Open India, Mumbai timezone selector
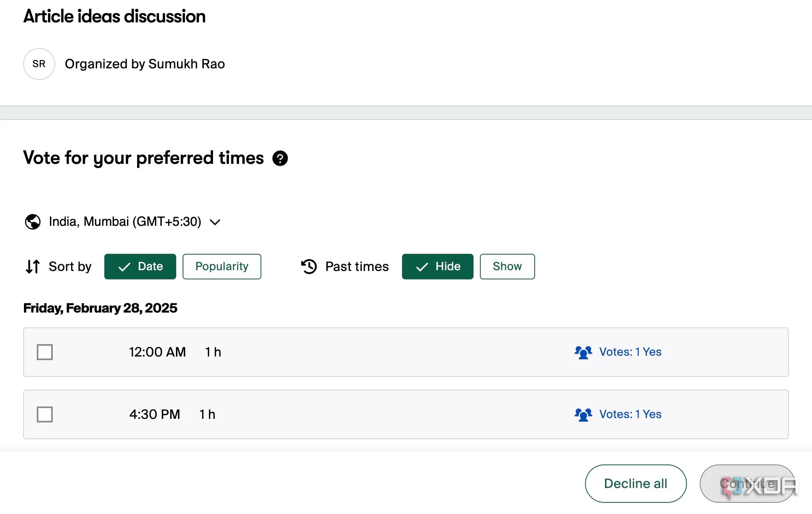 pyautogui.click(x=125, y=222)
